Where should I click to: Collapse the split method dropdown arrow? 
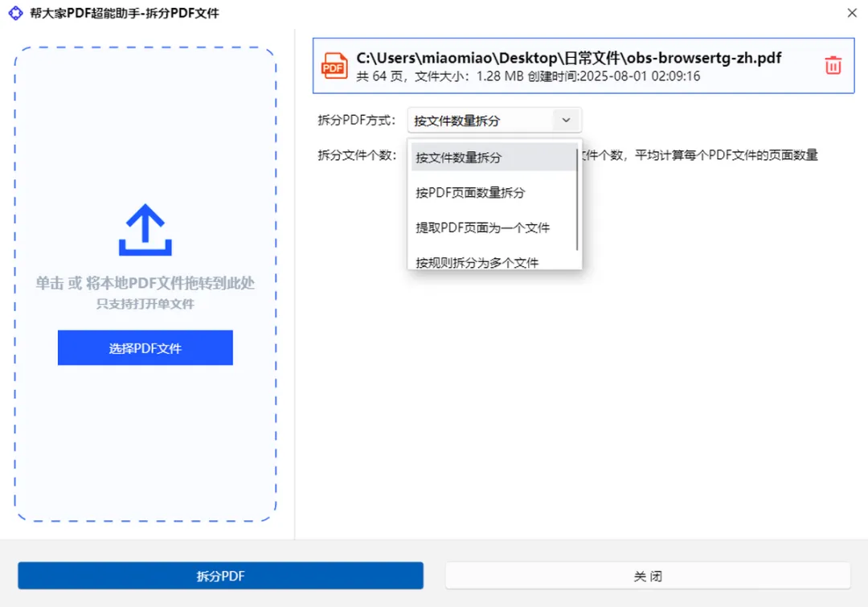click(567, 120)
